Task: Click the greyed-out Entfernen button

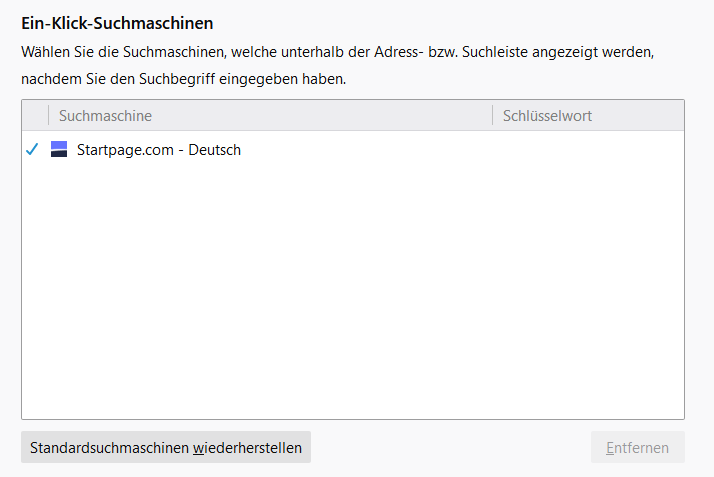Action: [x=637, y=448]
